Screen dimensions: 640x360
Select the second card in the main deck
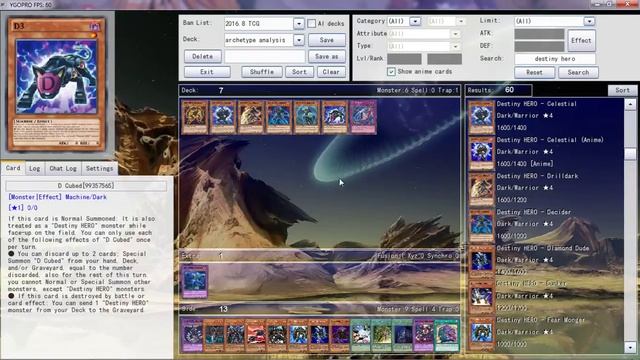coord(222,117)
